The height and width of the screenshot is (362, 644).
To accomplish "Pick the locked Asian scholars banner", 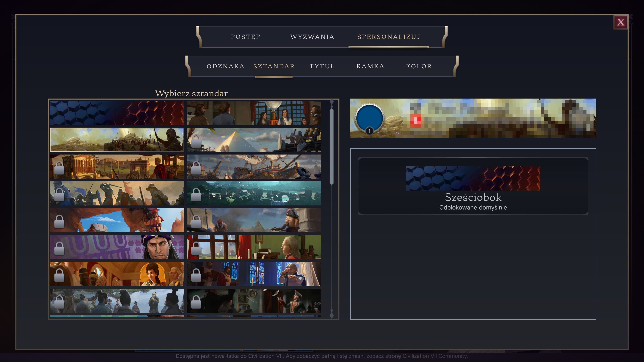I will 117,300.
